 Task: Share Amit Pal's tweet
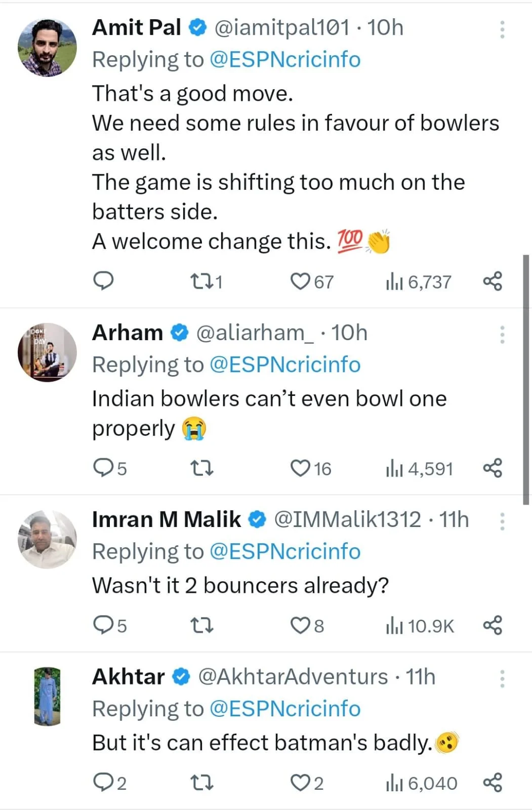pos(492,281)
